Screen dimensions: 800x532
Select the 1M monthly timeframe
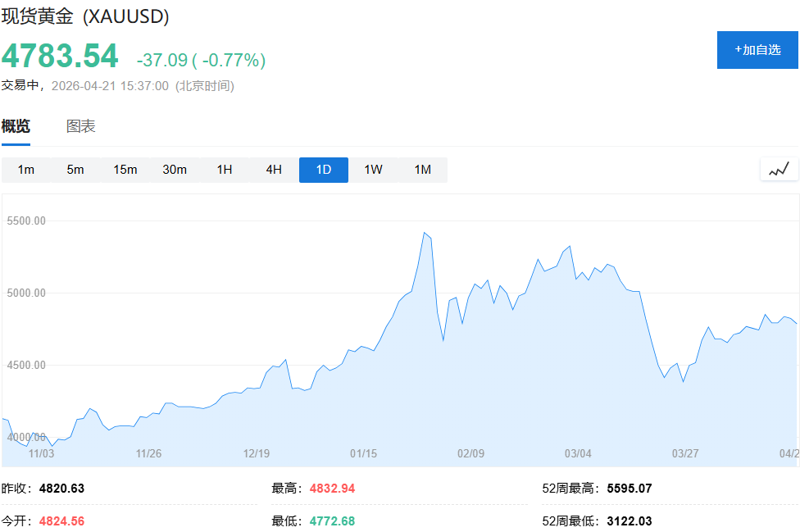click(x=423, y=170)
